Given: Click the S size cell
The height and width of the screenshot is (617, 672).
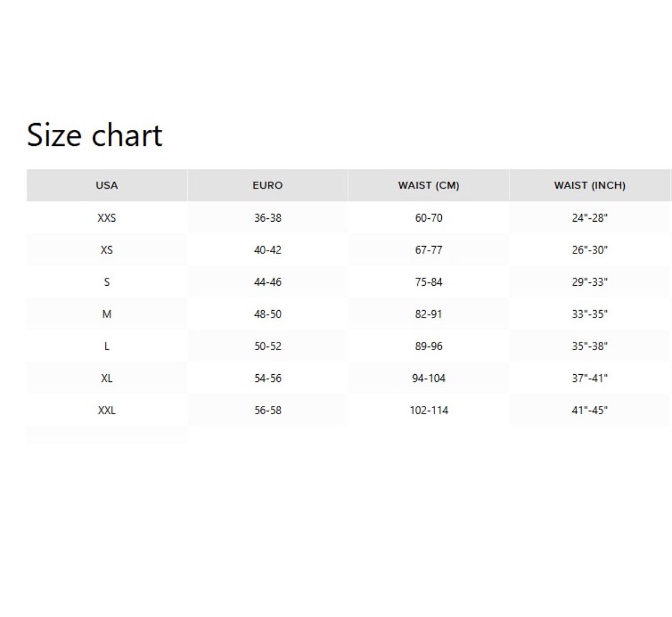Looking at the screenshot, I should tap(106, 282).
